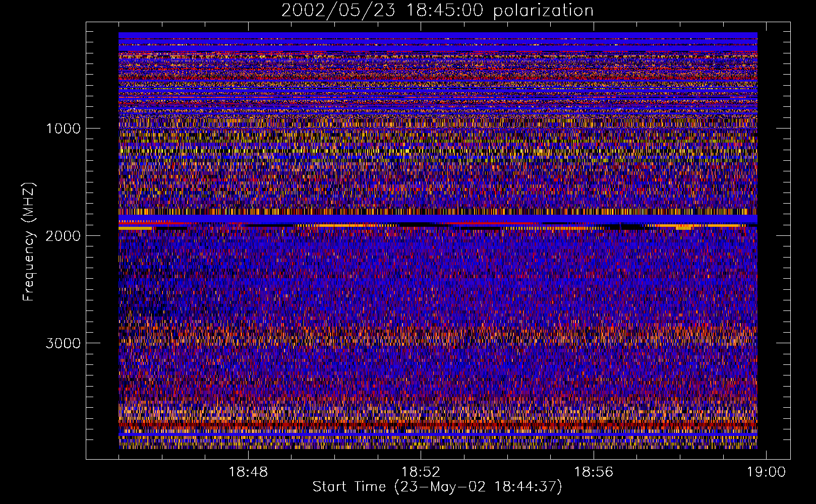Click the plot title '2002/05/23 18:45:00 polarization'
Image resolution: width=816 pixels, height=504 pixels.
(437, 10)
